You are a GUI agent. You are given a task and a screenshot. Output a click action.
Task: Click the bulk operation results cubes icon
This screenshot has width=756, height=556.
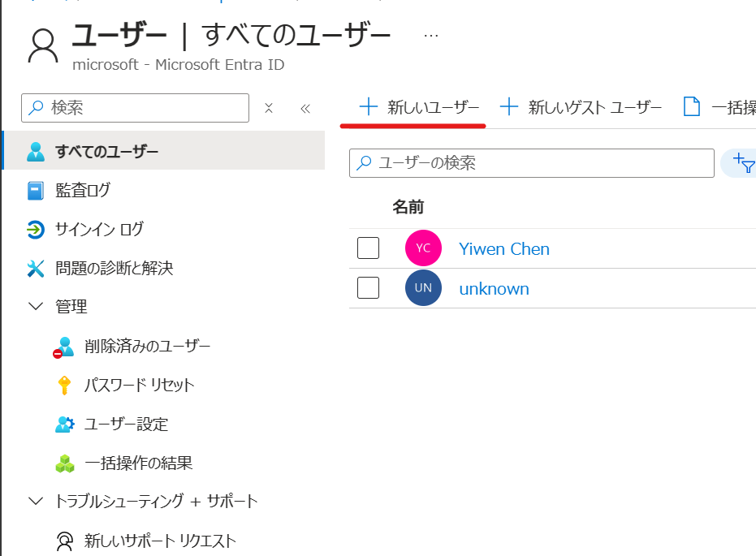pos(64,463)
